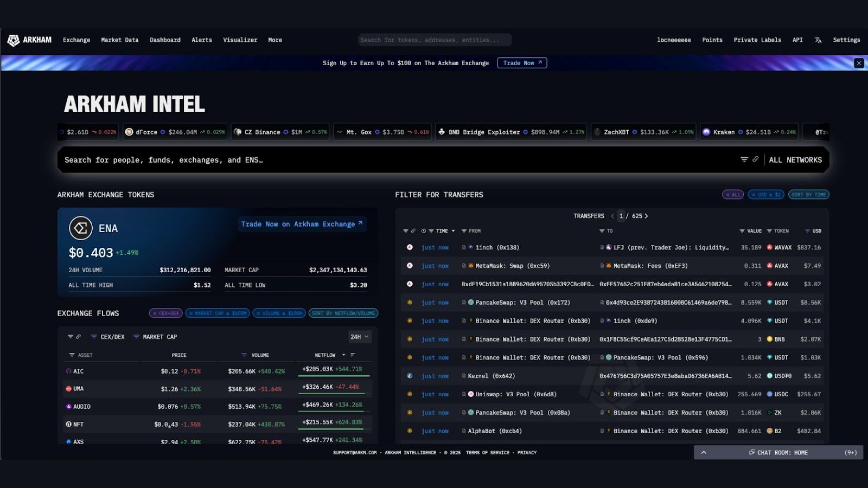Open Alerts page
The width and height of the screenshot is (868, 488).
pos(202,40)
